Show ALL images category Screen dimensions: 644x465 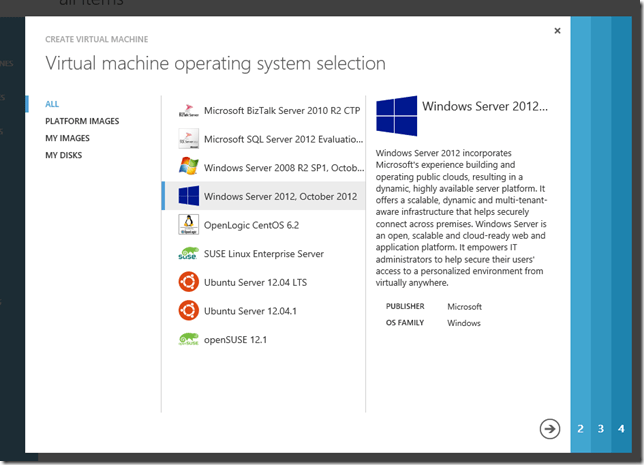point(53,104)
